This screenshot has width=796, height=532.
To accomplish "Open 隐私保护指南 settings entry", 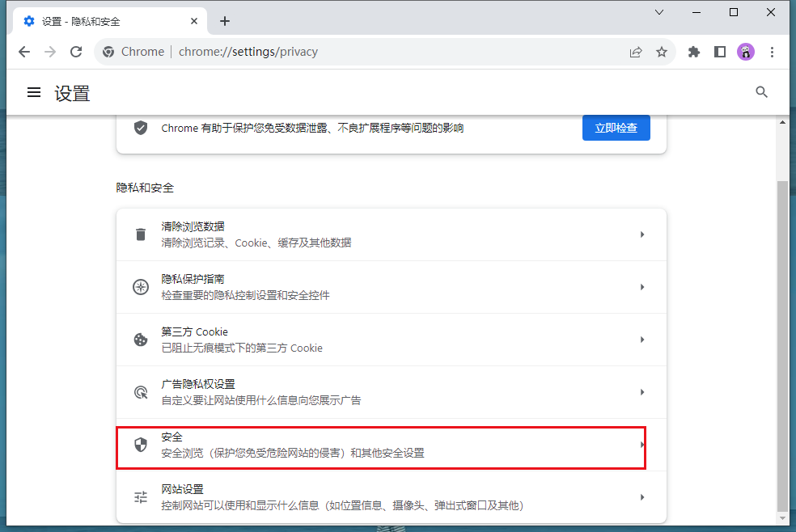I will [391, 287].
